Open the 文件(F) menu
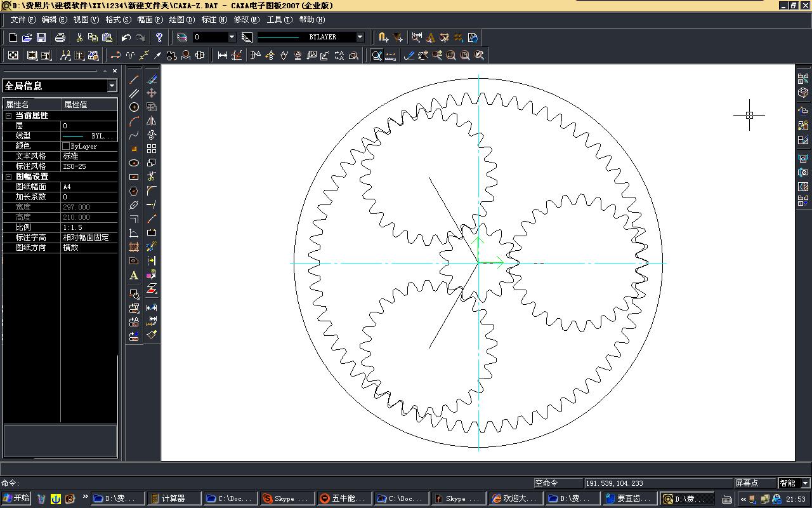Screen dimensions: 812x508 pos(23,20)
